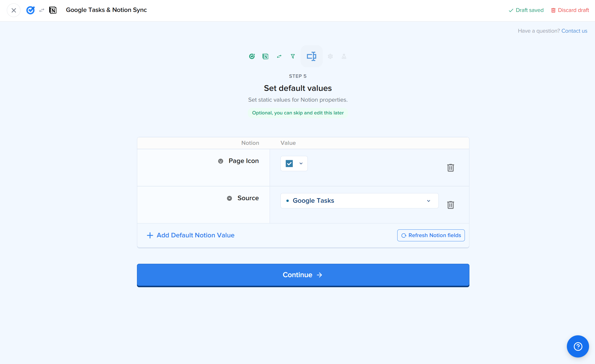This screenshot has height=364, width=595.
Task: Open the sync direction step icon
Action: coord(279,56)
